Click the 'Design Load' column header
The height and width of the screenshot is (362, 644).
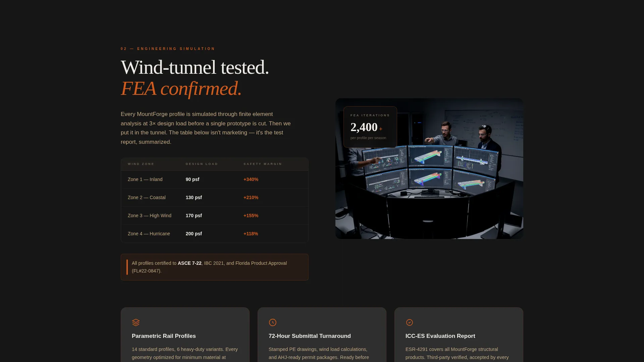tap(202, 164)
